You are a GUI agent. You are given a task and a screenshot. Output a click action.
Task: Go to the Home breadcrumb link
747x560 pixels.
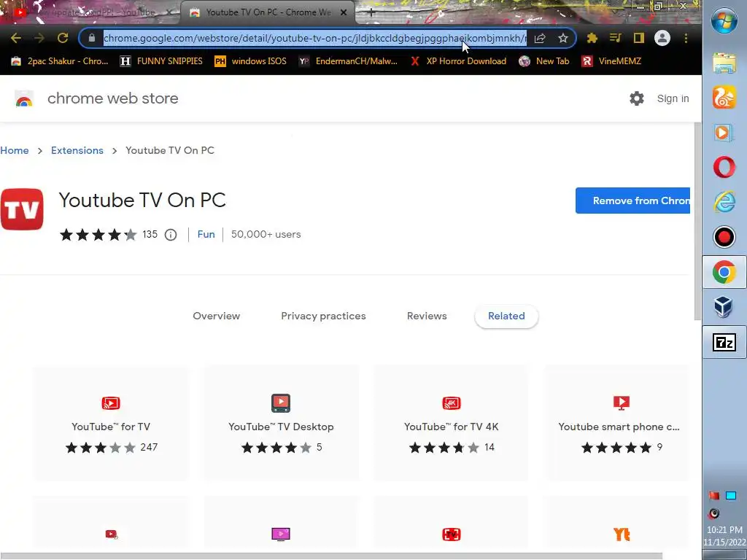click(15, 150)
